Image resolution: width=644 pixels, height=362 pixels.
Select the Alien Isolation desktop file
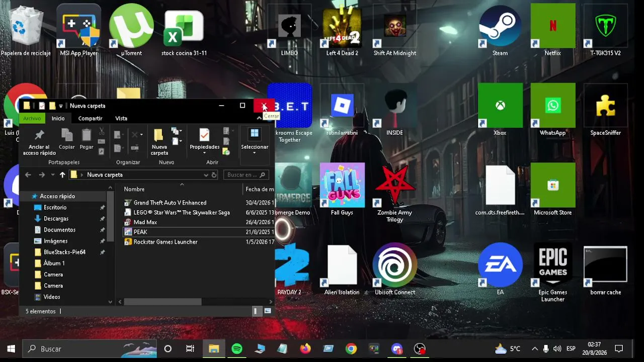point(342,269)
